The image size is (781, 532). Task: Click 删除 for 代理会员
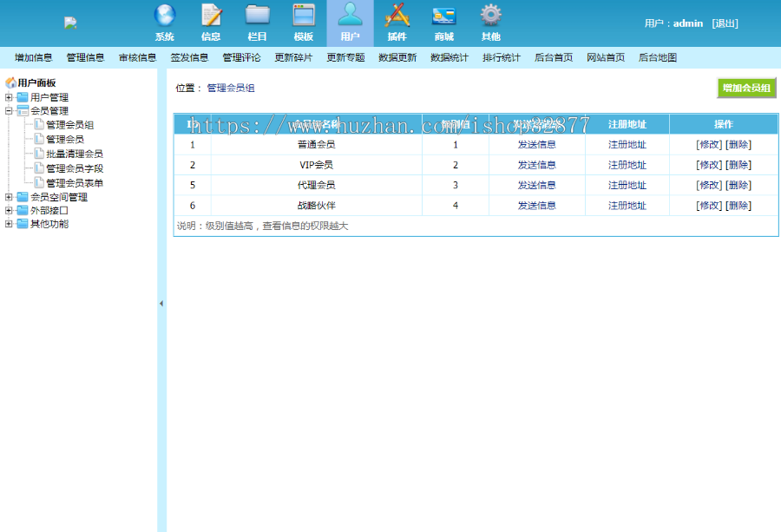(738, 186)
